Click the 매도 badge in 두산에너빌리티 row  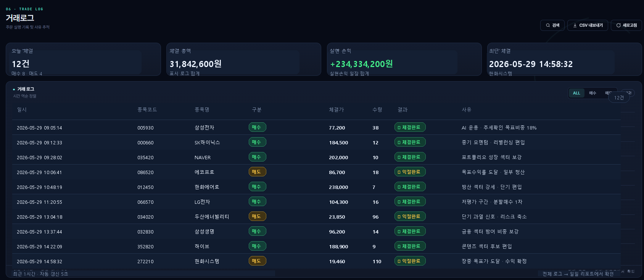[258, 216]
